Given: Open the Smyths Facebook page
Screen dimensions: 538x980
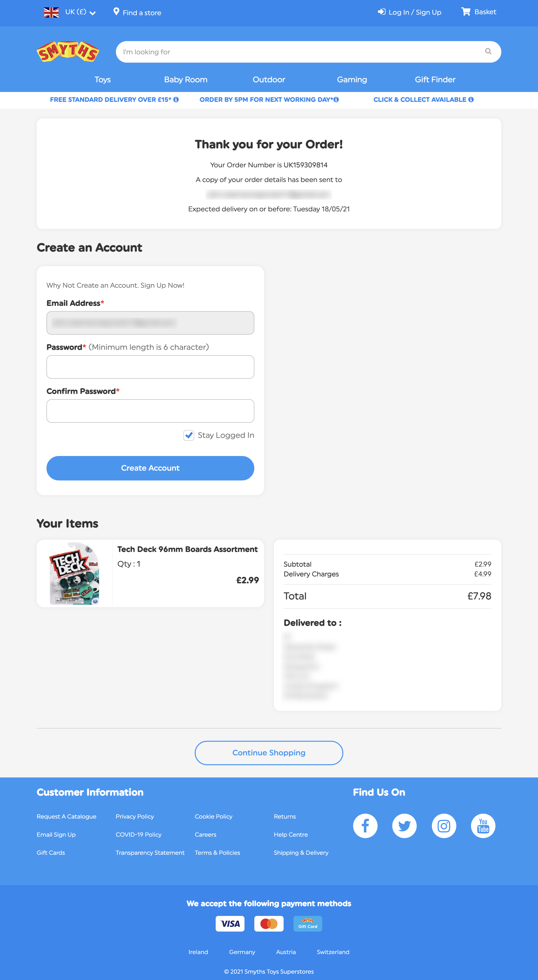Looking at the screenshot, I should pyautogui.click(x=365, y=826).
